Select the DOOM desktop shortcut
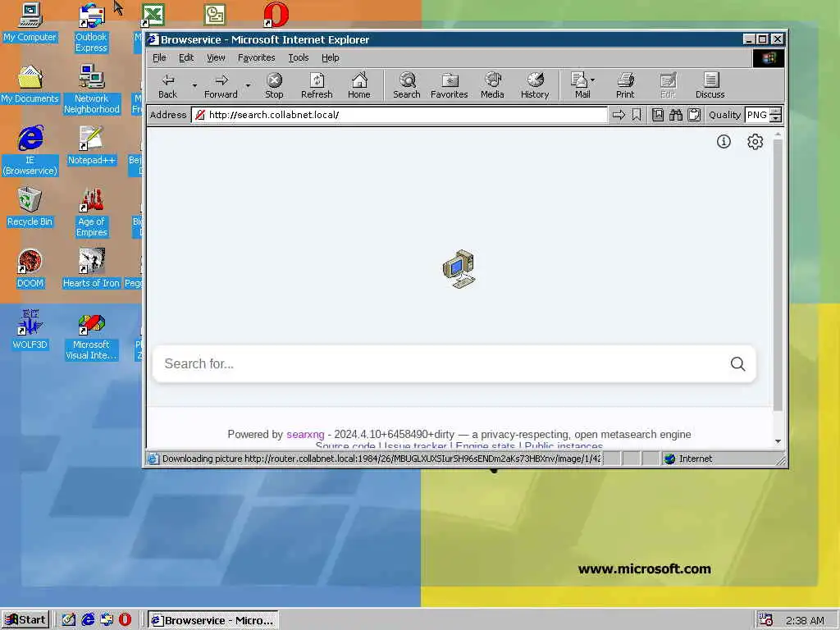 coord(30,268)
